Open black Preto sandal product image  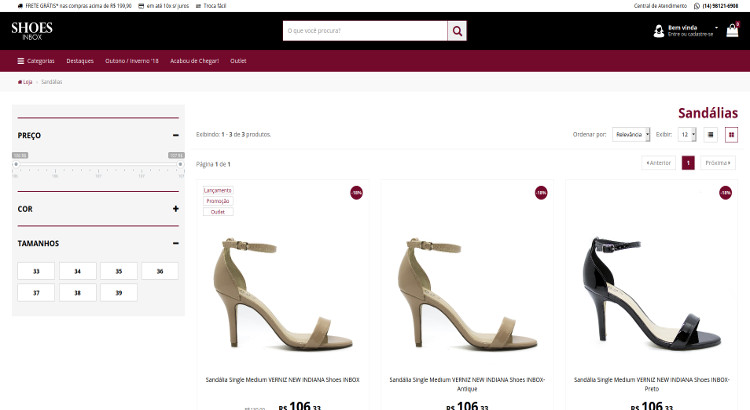click(x=651, y=293)
